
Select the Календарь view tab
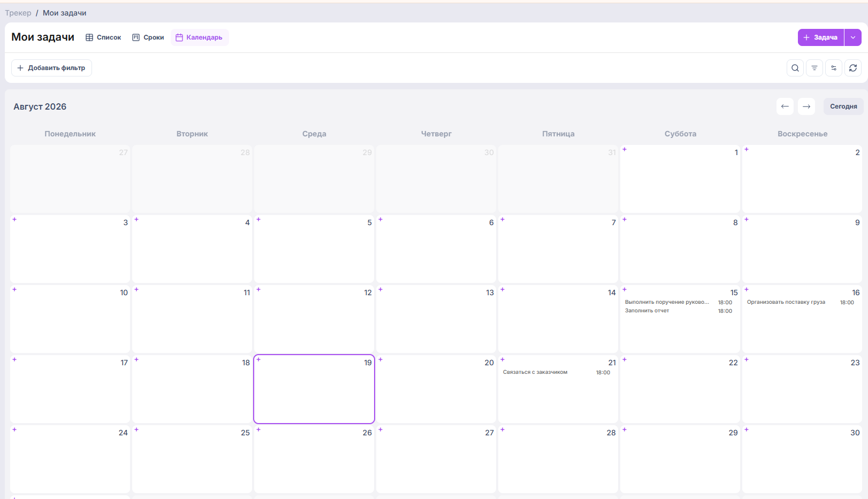coord(200,37)
